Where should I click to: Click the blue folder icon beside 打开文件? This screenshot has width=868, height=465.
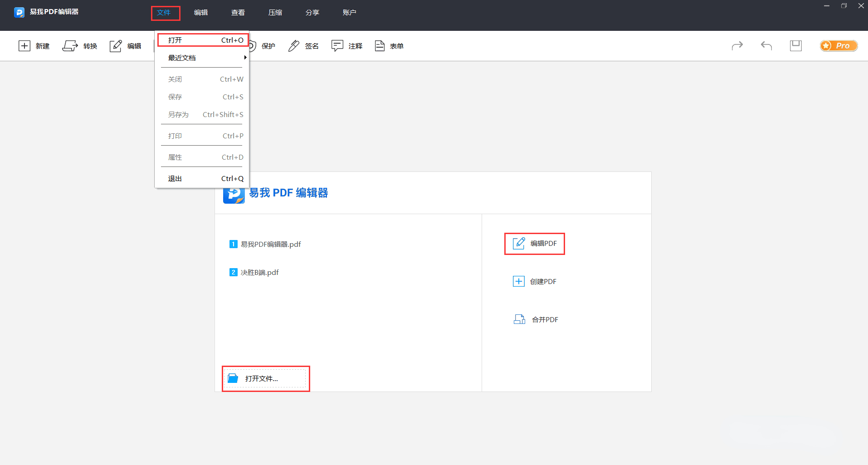pos(233,378)
